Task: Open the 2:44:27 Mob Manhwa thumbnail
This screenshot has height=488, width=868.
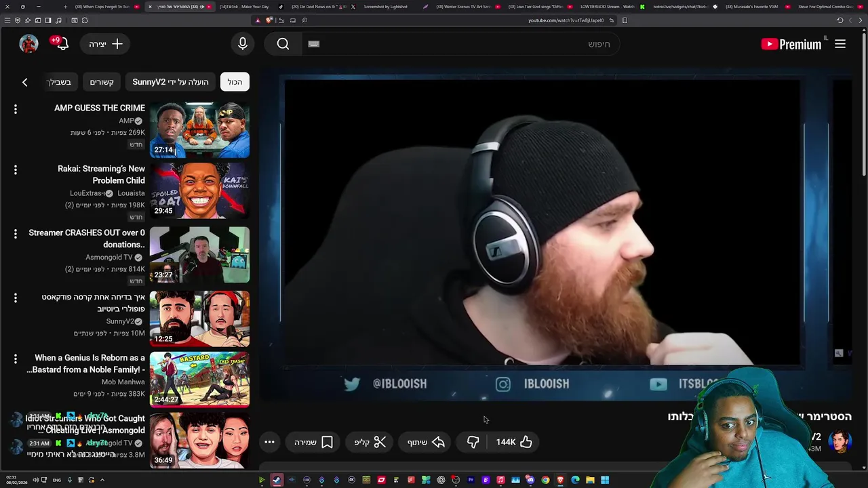Action: pos(199,380)
